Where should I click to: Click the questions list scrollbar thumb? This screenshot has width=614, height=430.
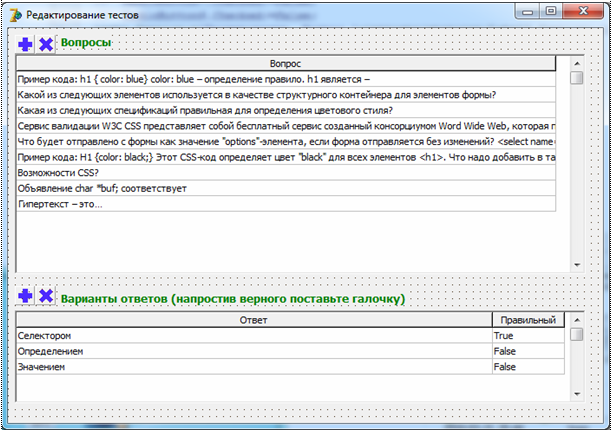pos(576,78)
